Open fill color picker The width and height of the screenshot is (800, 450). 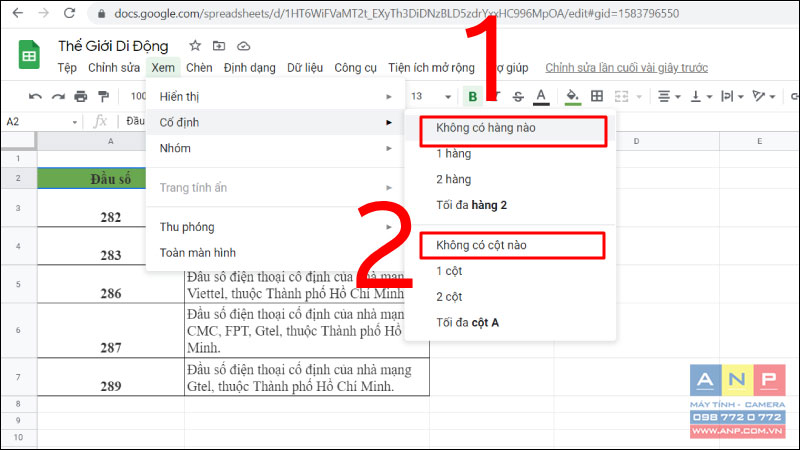pos(572,96)
